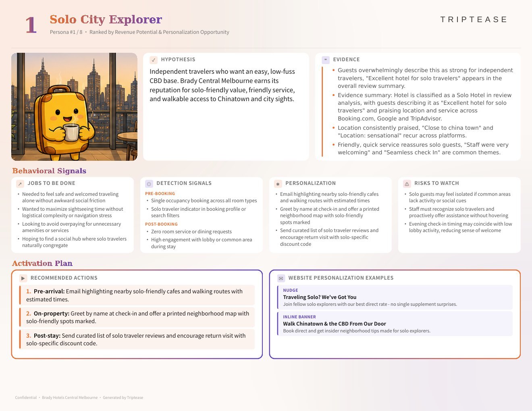Select the "2. On-property" action item
The width and height of the screenshot is (532, 411).
click(x=137, y=318)
